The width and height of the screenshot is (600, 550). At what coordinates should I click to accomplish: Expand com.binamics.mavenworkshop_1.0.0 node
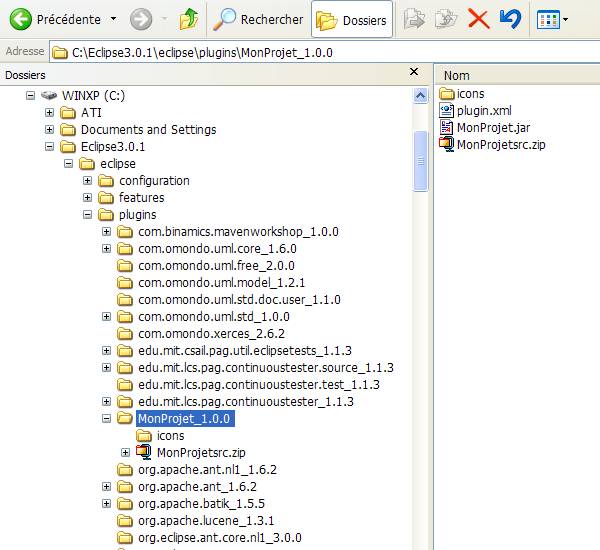106,231
